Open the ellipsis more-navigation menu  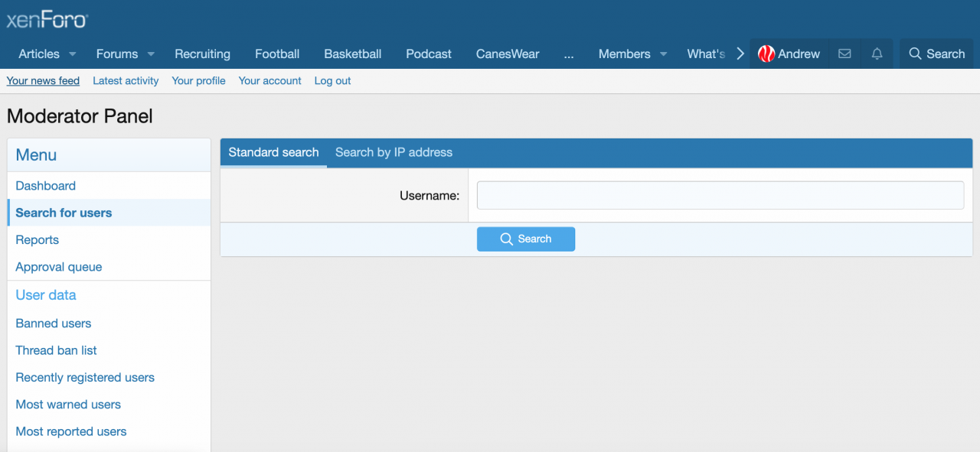pyautogui.click(x=568, y=54)
